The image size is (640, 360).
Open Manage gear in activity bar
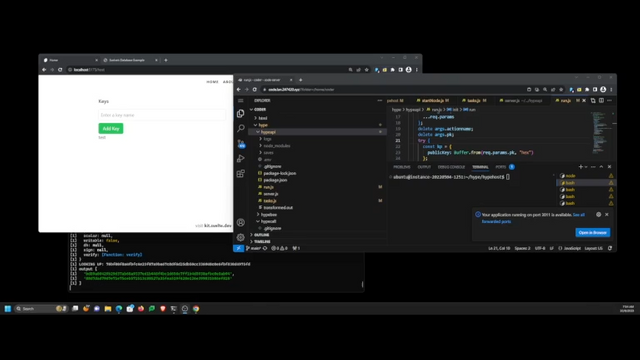pos(241,237)
